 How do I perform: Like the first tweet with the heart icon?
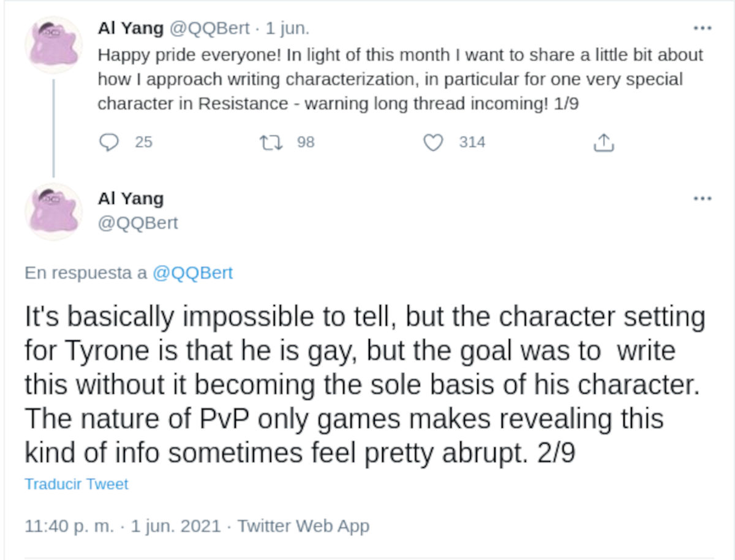point(433,143)
